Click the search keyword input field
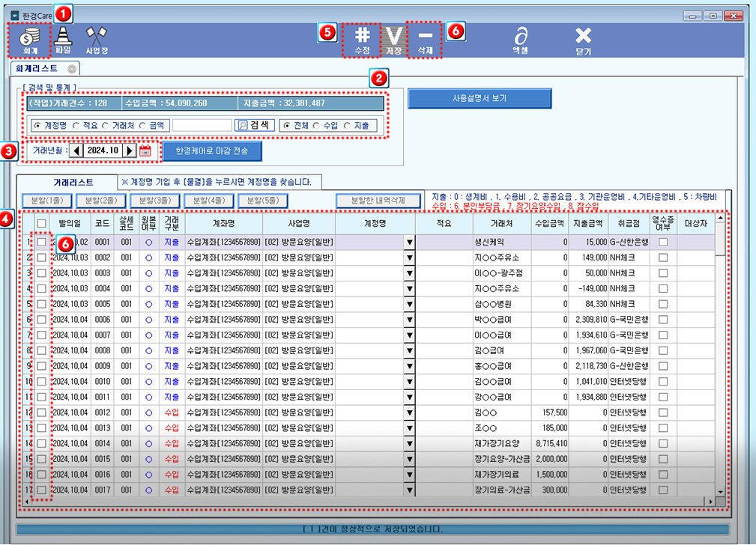 (x=202, y=125)
